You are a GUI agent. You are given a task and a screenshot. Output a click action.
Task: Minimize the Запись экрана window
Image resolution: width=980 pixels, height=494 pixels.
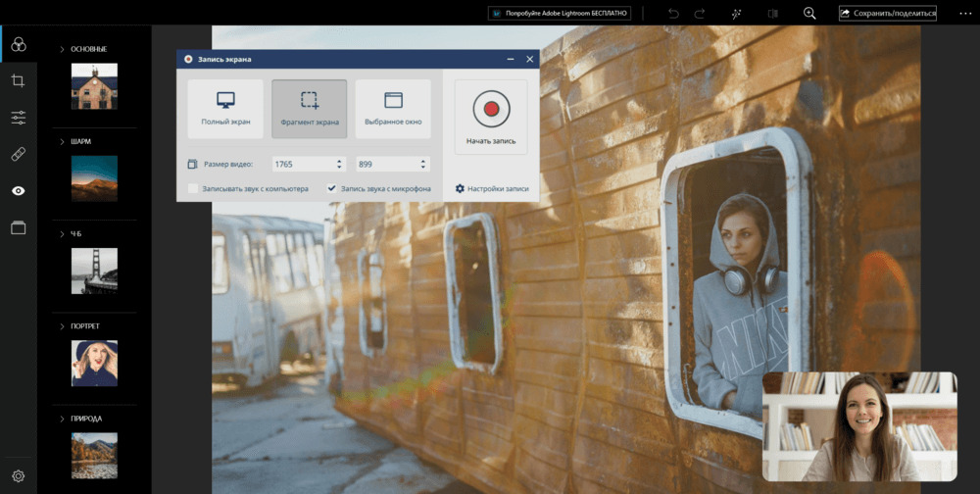(x=511, y=60)
